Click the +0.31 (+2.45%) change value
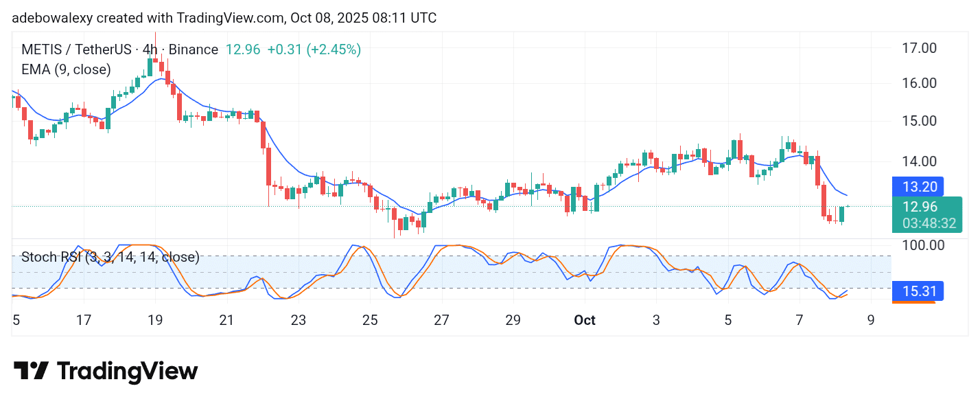 (314, 49)
